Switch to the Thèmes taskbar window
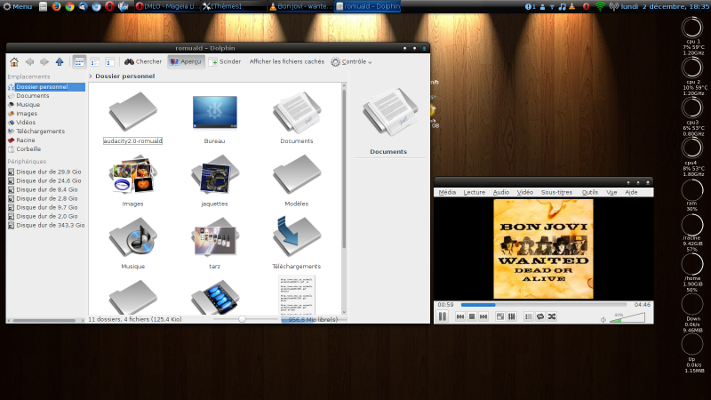711x400 pixels. click(x=234, y=6)
